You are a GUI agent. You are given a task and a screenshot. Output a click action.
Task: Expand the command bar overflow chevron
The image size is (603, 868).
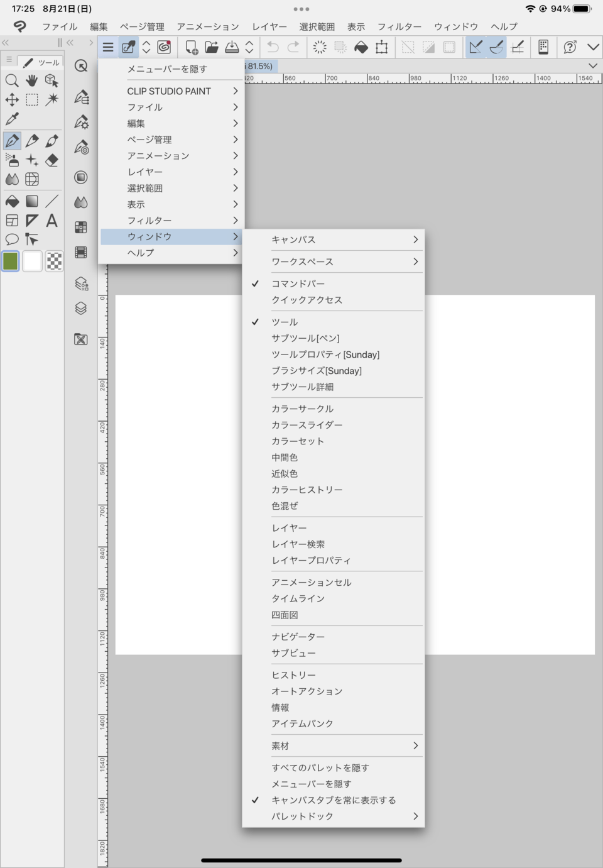593,47
